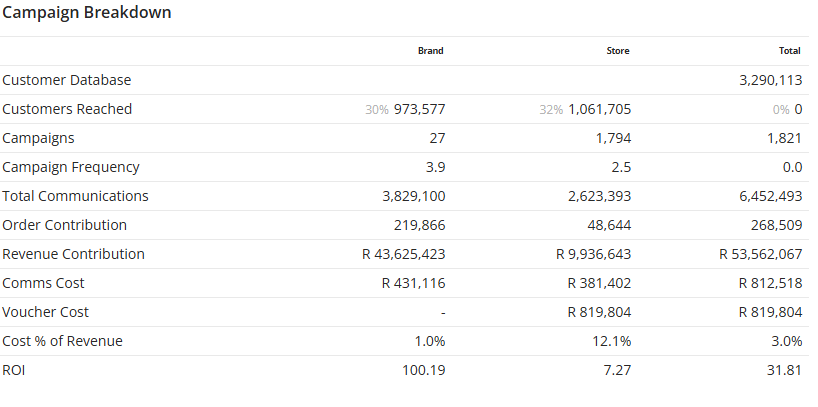Click the Voucher Cost row label

(x=45, y=312)
